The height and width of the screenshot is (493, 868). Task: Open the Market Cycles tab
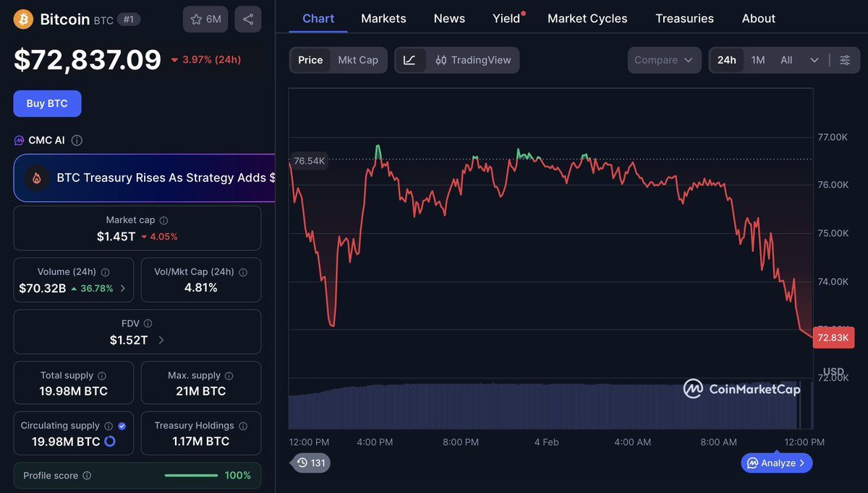click(587, 19)
